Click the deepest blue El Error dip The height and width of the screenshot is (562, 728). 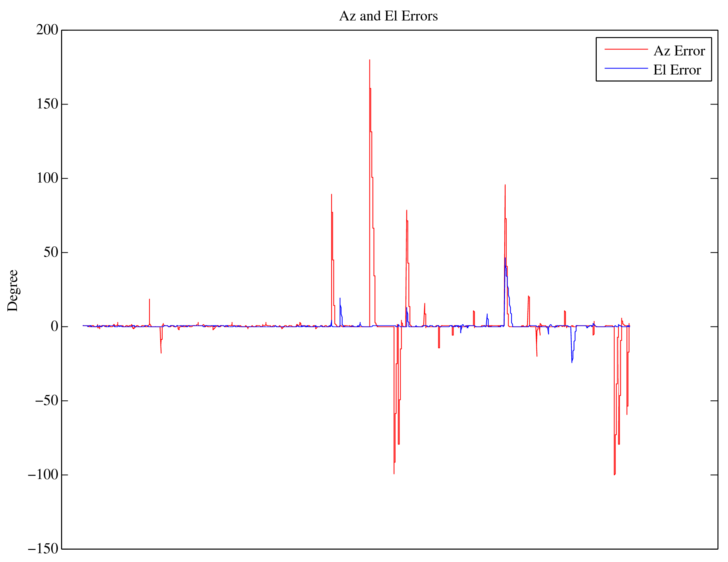pos(572,362)
